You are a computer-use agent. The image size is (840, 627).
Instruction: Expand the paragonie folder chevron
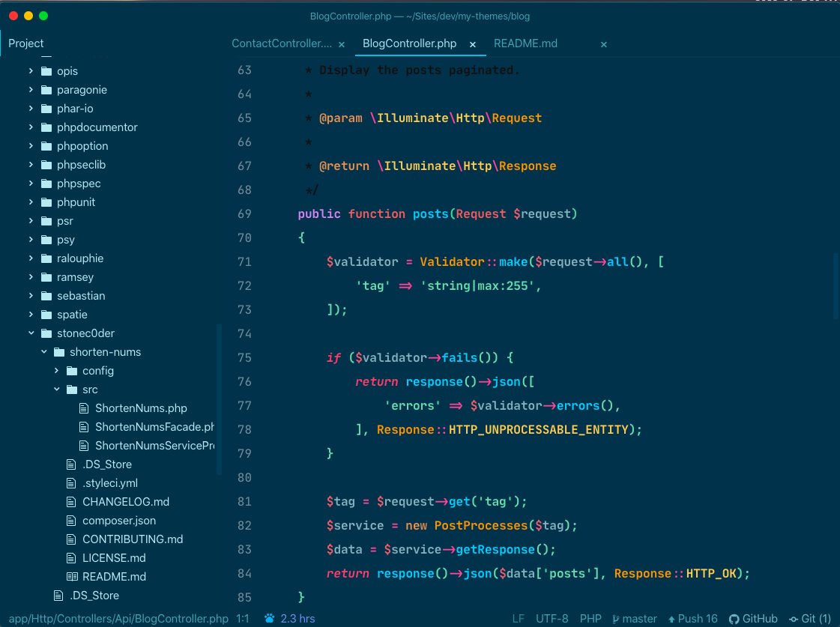[x=31, y=89]
